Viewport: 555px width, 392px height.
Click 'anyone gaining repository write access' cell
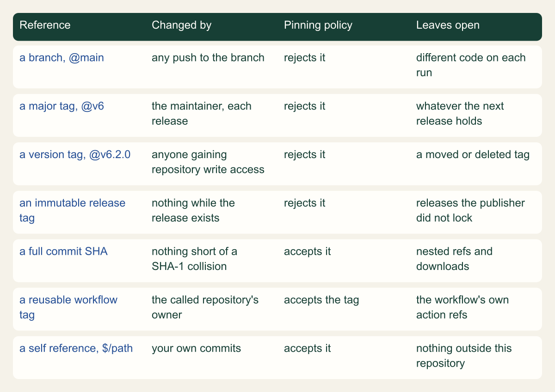pos(208,162)
